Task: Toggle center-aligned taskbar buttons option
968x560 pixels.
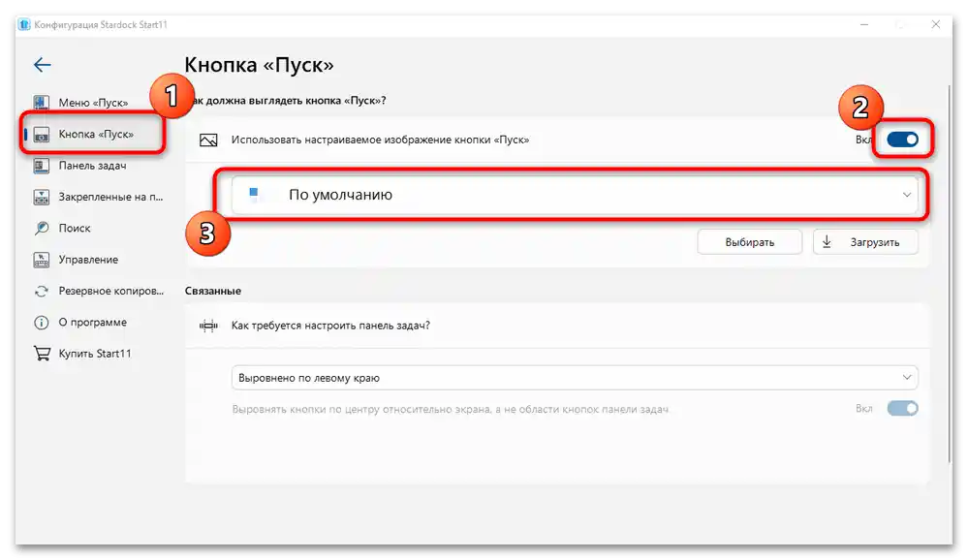Action: (x=901, y=408)
